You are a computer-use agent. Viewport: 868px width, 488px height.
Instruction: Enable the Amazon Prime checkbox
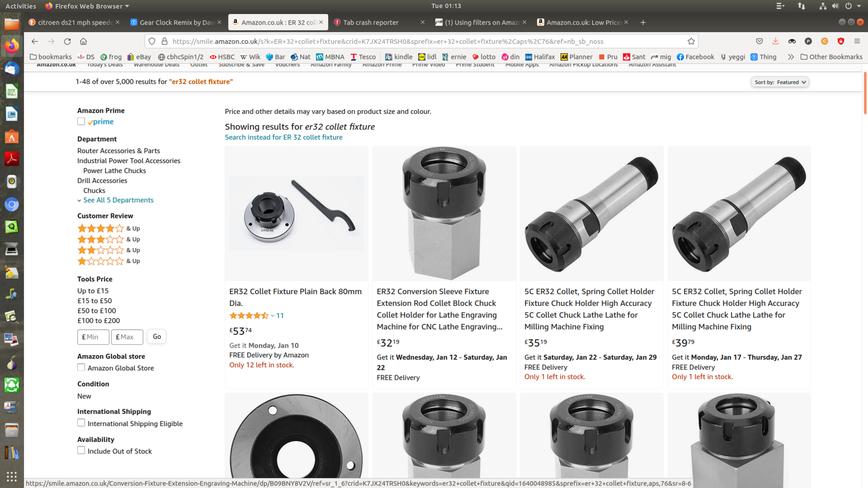(81, 122)
